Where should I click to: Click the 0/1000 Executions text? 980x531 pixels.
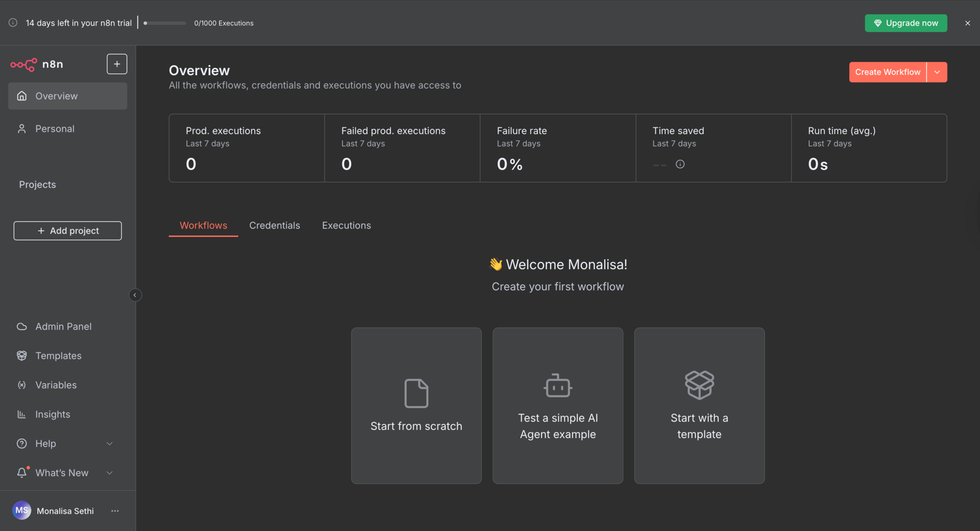point(224,23)
